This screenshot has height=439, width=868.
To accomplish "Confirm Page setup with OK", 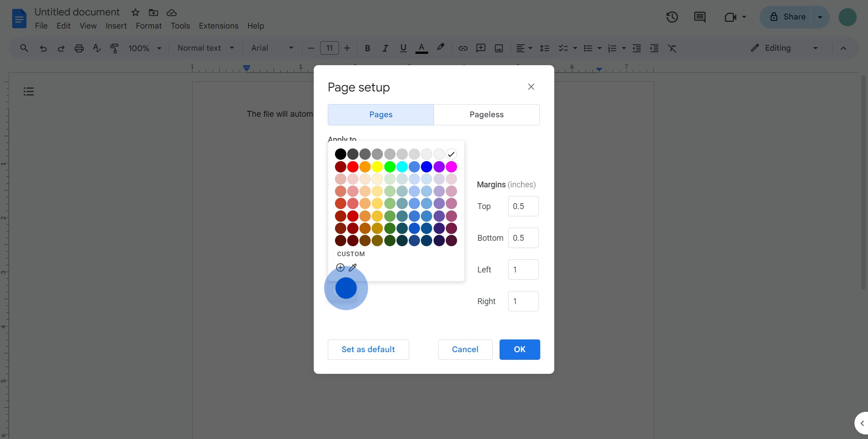I will click(x=520, y=349).
